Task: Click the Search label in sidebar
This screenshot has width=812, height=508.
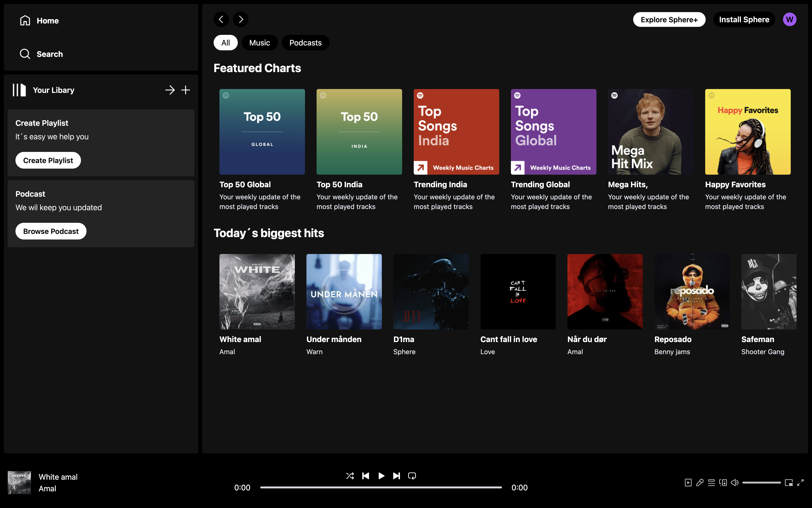Action: point(50,54)
